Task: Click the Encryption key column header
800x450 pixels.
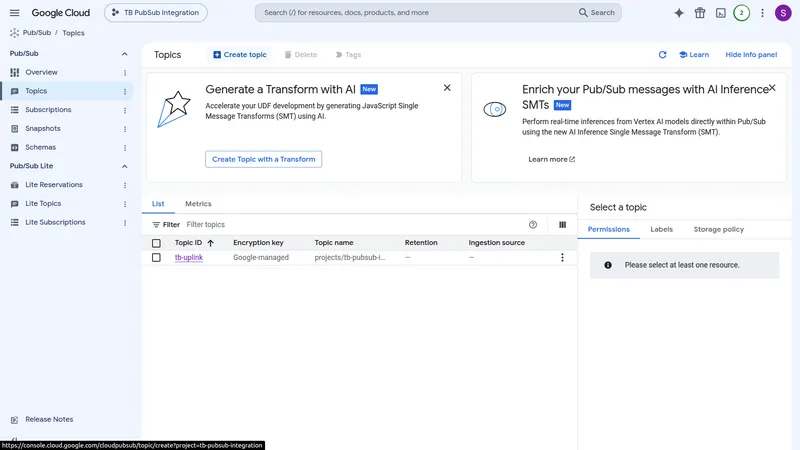Action: pyautogui.click(x=258, y=243)
